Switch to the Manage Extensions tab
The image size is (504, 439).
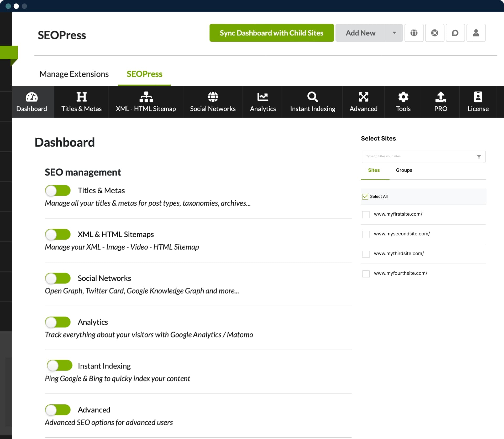[74, 74]
